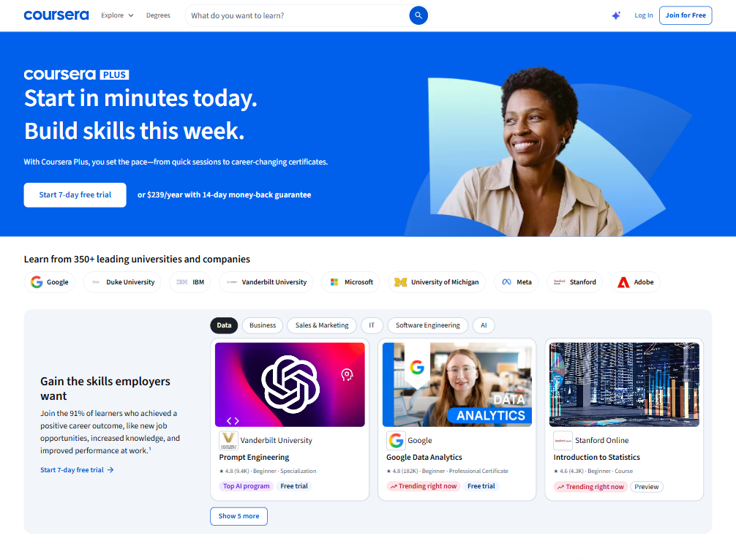Viewport: 736px width, 560px height.
Task: Click the Vanderbilt logo in partner chip
Action: pyautogui.click(x=231, y=282)
